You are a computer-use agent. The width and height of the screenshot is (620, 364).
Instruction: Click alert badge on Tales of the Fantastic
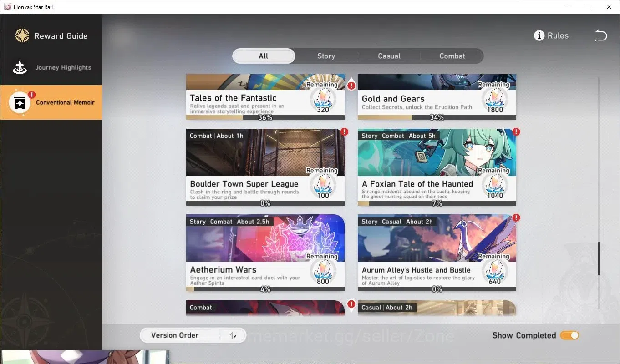(x=351, y=85)
